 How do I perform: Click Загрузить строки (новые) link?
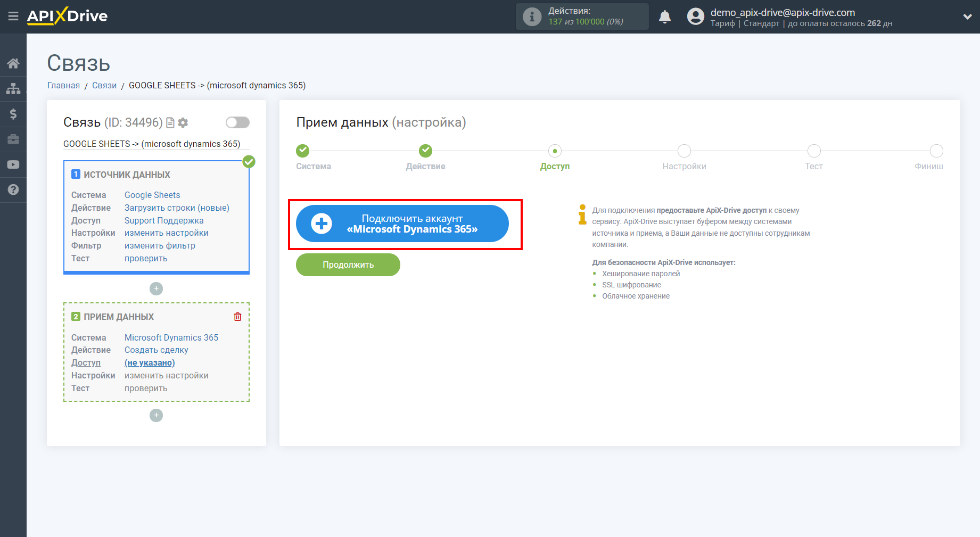(177, 208)
